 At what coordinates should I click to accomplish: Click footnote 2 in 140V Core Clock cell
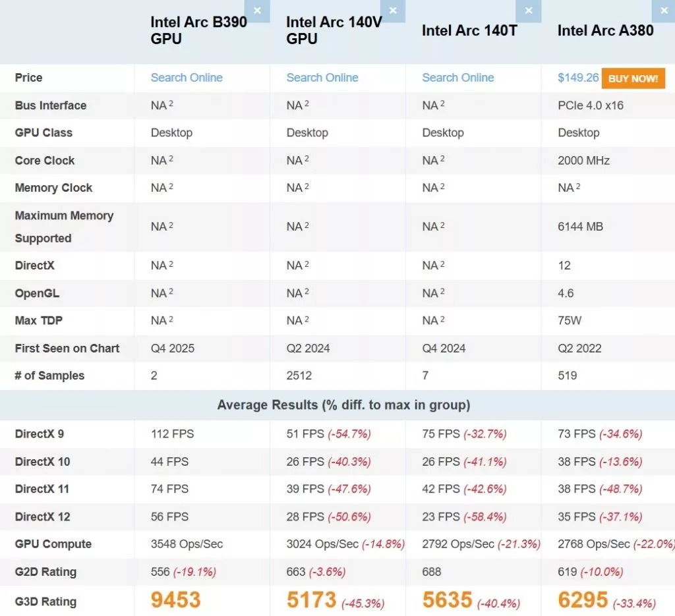(307, 159)
